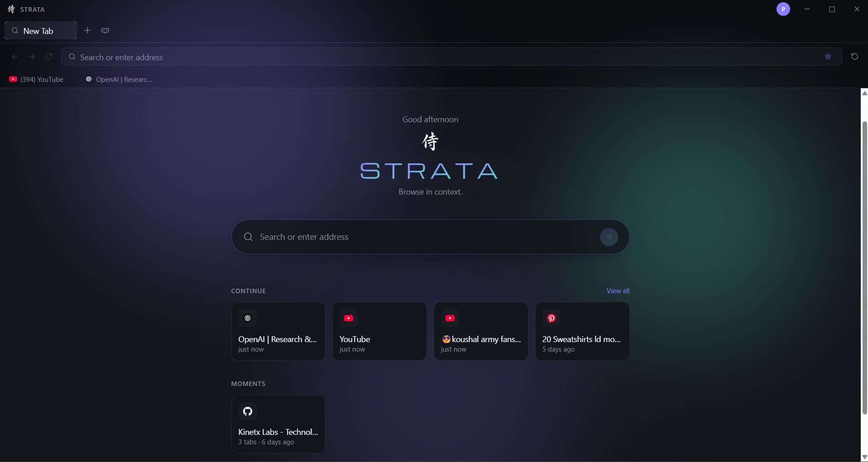Select the New Tab tab
Screen dimensions: 868x462
point(41,30)
